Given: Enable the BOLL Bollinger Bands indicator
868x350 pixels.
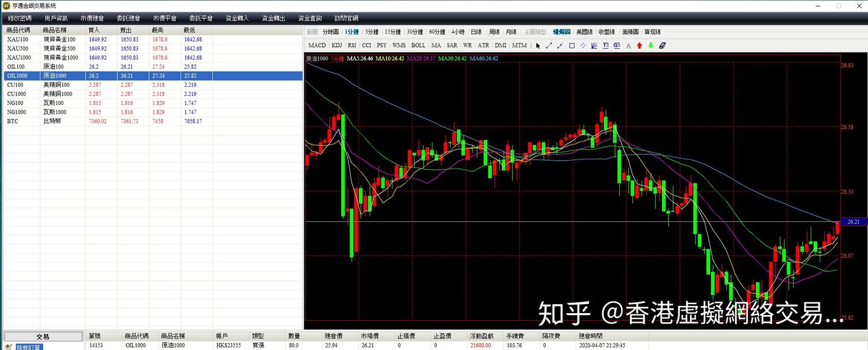Looking at the screenshot, I should tap(418, 45).
